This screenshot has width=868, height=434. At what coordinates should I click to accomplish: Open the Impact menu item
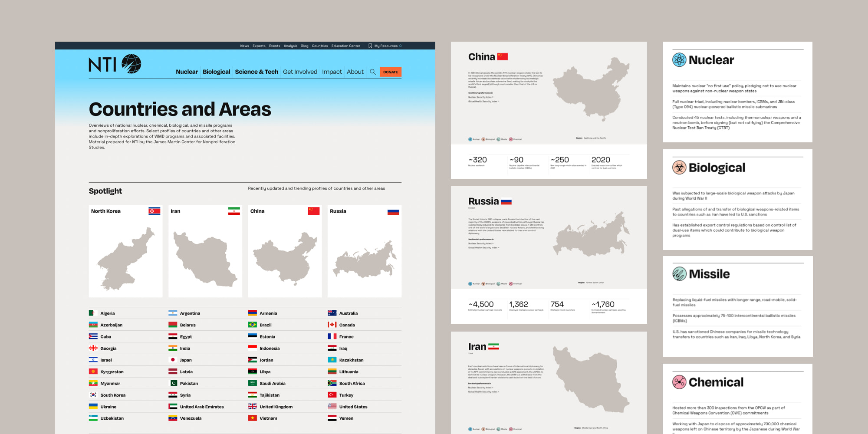[332, 72]
